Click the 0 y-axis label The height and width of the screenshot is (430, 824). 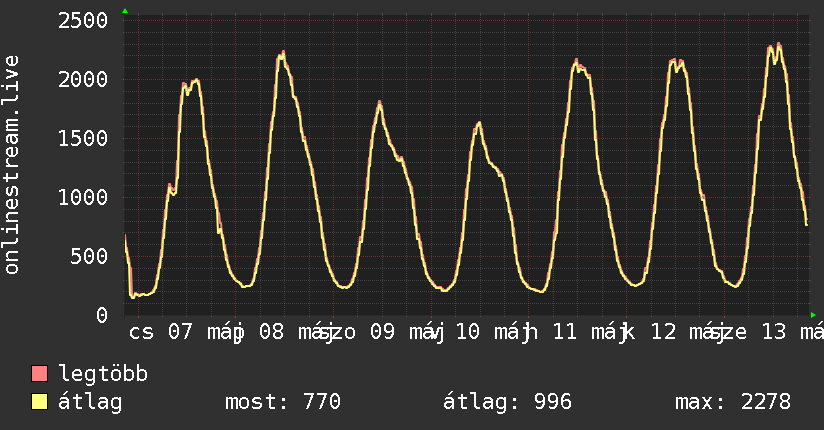[x=102, y=315]
